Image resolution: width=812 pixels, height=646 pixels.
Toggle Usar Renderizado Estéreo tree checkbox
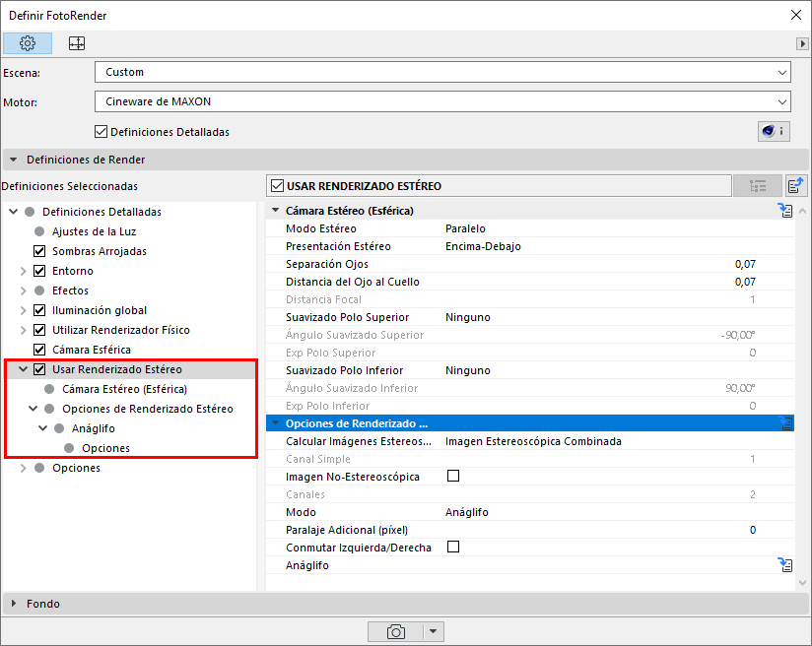pos(39,369)
